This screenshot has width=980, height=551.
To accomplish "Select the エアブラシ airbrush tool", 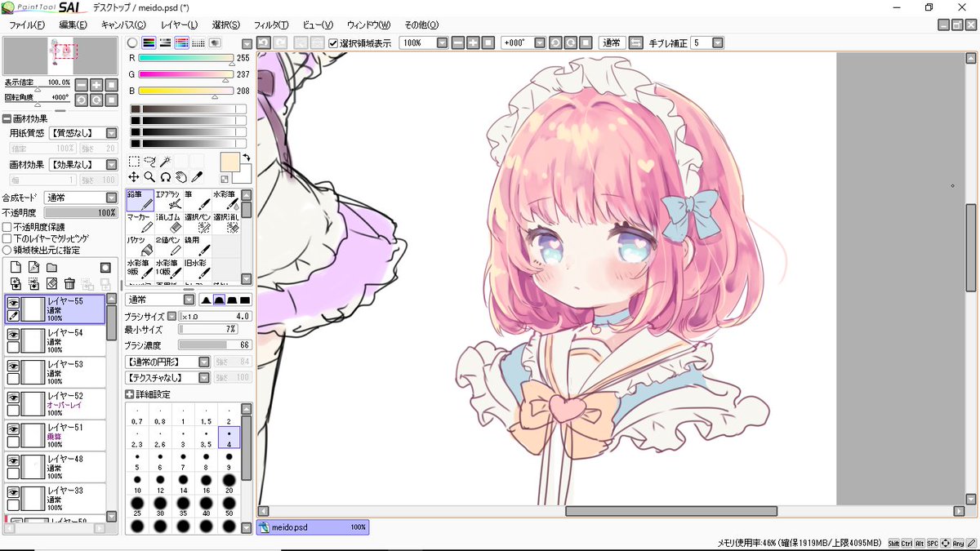I will 168,201.
